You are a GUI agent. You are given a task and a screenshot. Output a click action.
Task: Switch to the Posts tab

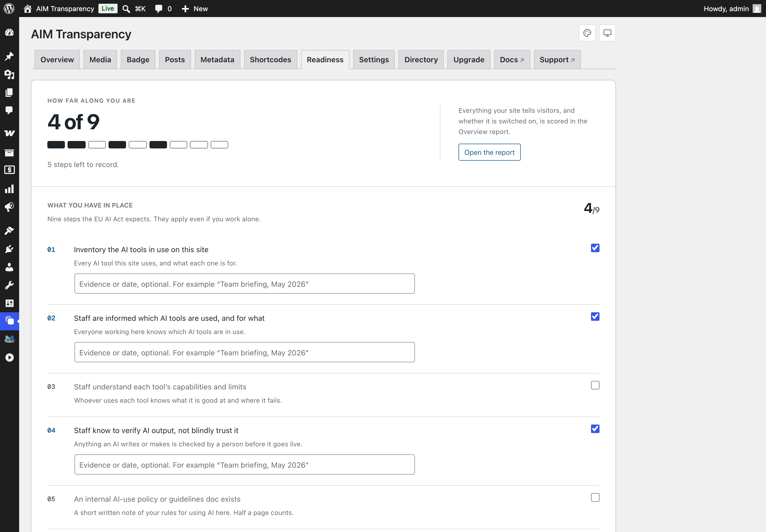(x=175, y=60)
